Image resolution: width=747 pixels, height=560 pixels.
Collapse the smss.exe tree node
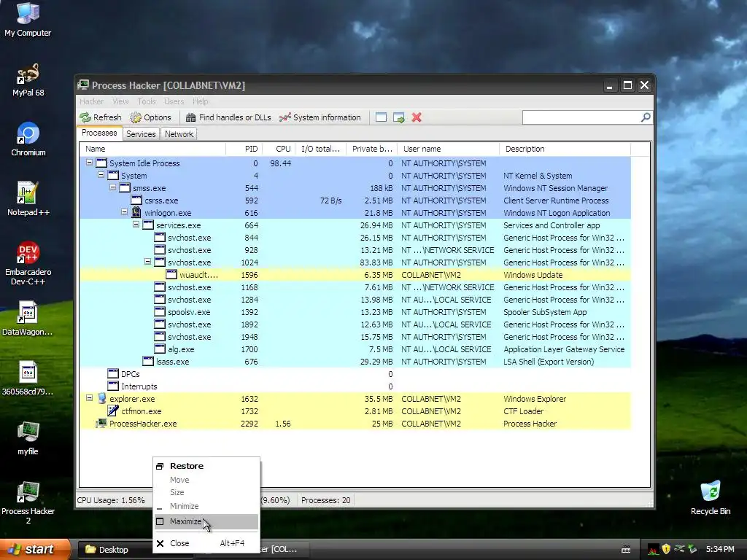[x=112, y=187]
